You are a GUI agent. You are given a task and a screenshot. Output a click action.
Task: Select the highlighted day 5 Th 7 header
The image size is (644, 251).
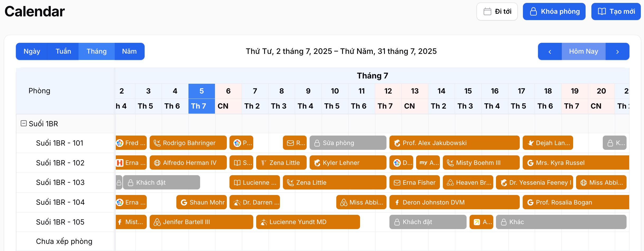(x=201, y=99)
